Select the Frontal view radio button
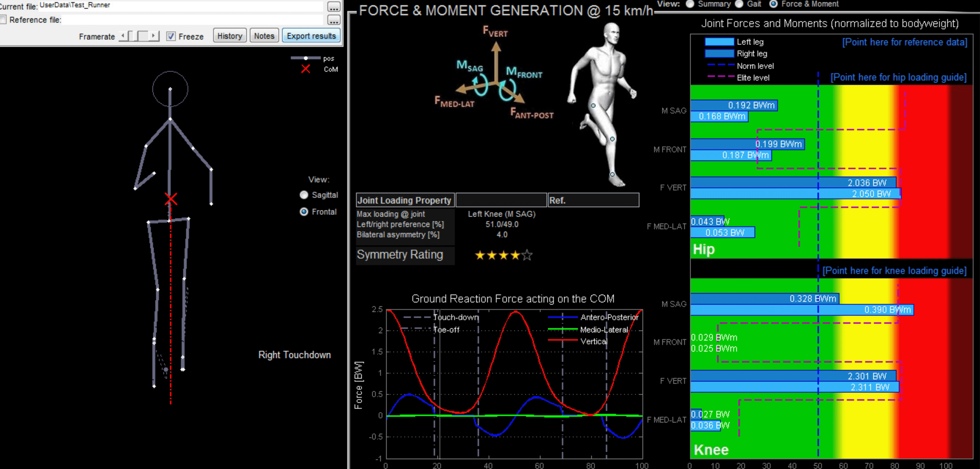Image resolution: width=980 pixels, height=469 pixels. point(304,211)
